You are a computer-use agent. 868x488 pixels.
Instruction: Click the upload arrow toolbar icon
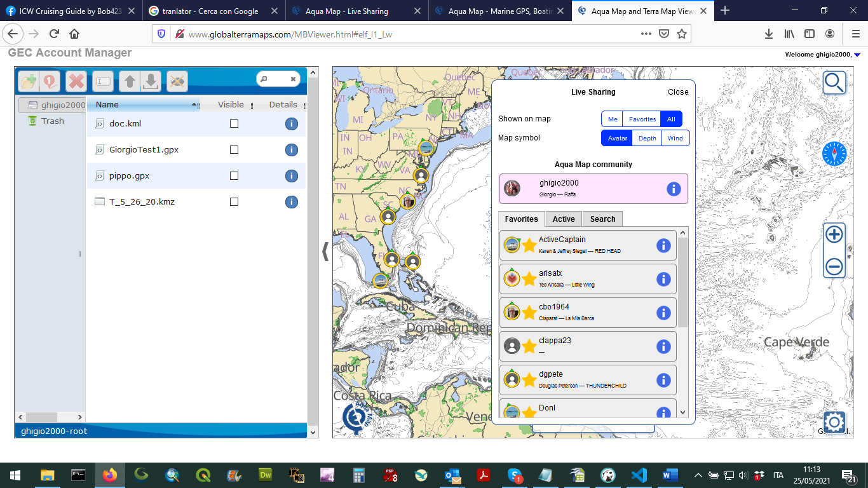coord(130,81)
